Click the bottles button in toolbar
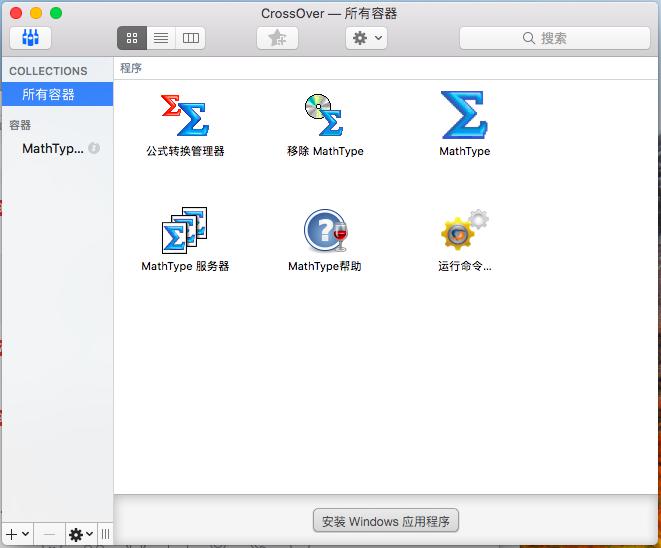Viewport: 661px width, 548px height. pos(30,38)
